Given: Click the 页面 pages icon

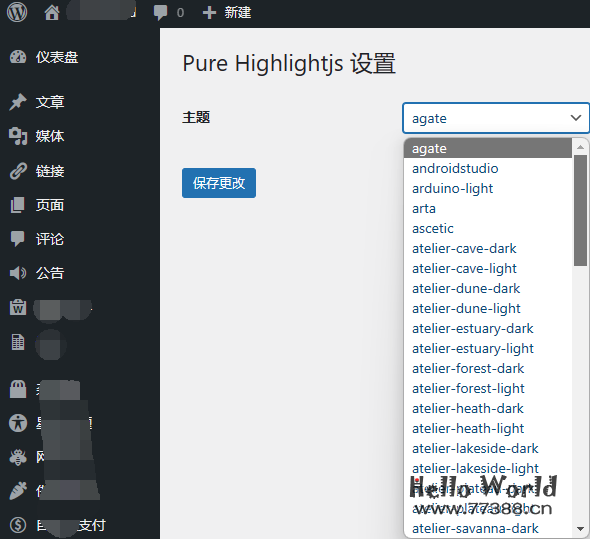Looking at the screenshot, I should 18,205.
